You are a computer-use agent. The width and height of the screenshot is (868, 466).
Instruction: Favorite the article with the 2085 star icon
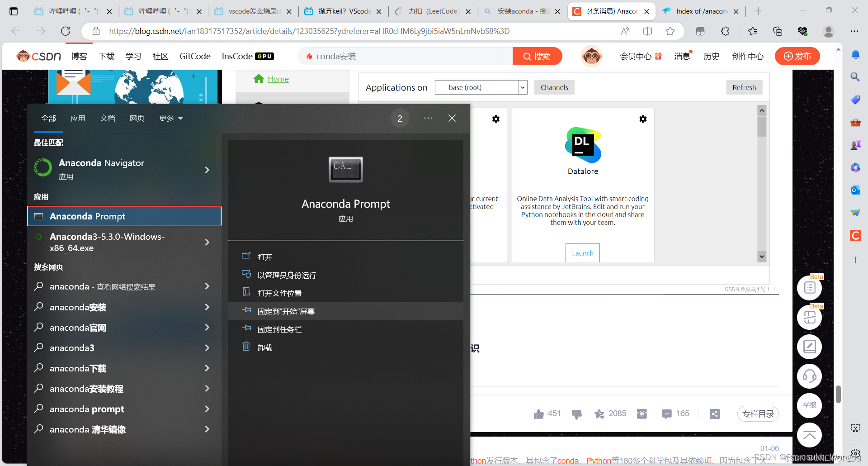599,414
